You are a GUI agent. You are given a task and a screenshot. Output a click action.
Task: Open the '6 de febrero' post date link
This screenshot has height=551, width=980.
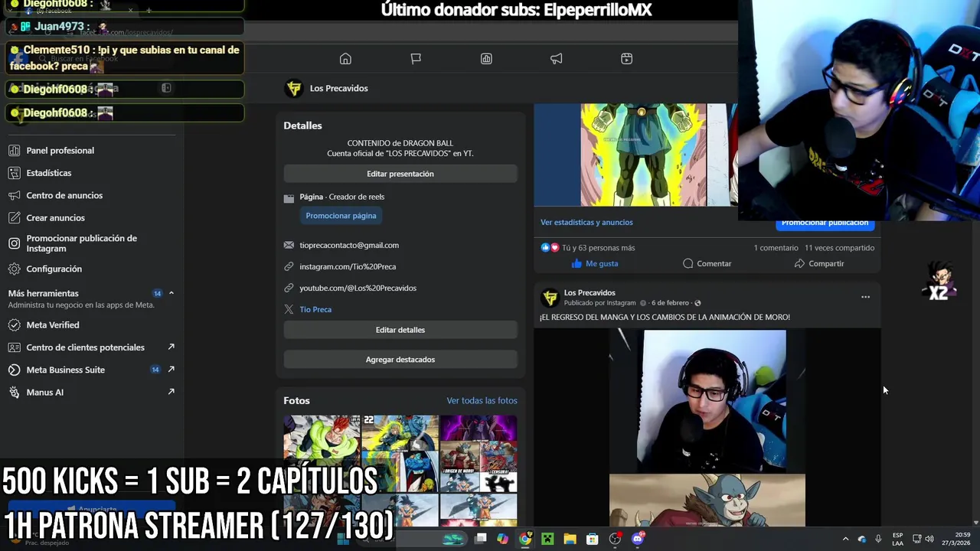click(670, 303)
